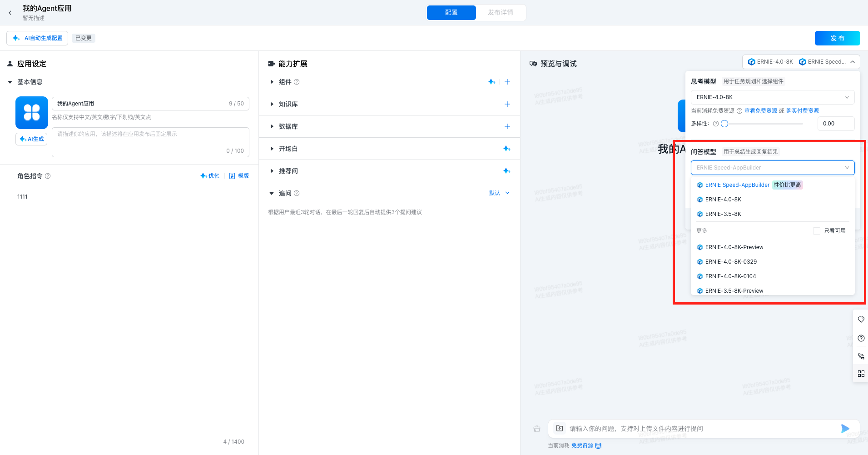Image resolution: width=868 pixels, height=455 pixels.
Task: Switch to the 发布详情 tab
Action: click(x=501, y=13)
